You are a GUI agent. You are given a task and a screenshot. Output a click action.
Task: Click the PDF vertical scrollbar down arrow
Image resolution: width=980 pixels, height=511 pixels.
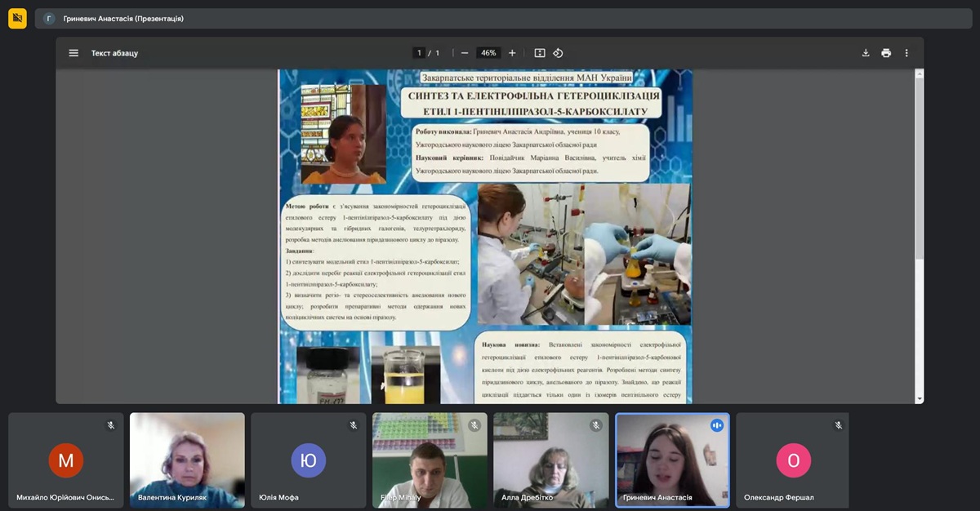point(920,399)
